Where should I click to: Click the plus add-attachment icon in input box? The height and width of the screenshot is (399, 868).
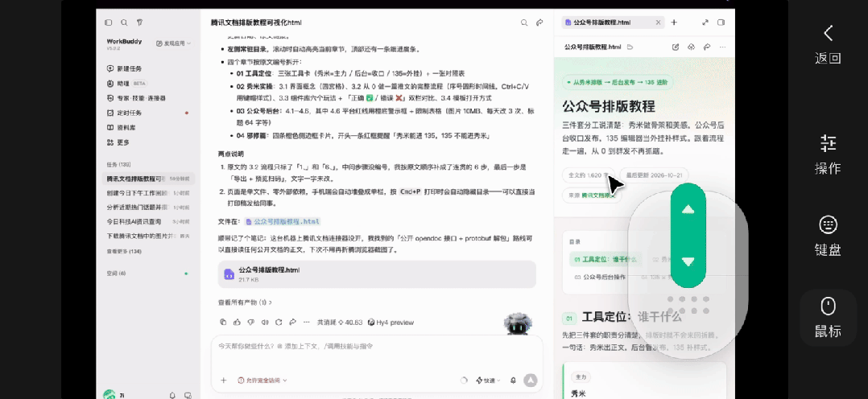coord(224,380)
